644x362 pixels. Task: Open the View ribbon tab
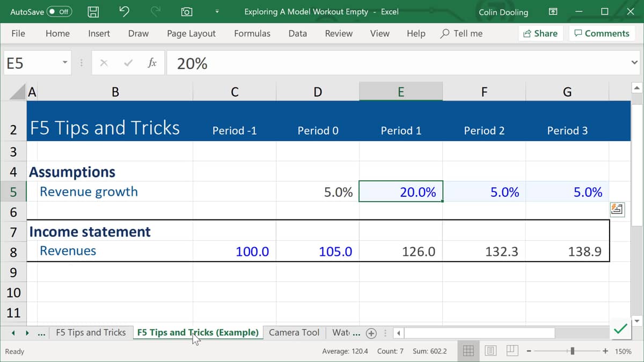click(379, 33)
